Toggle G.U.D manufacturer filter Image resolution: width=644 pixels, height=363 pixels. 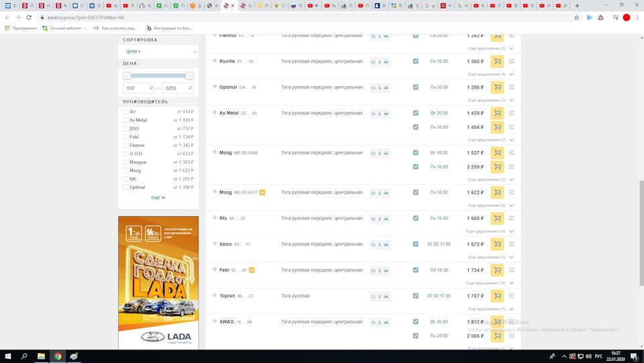pyautogui.click(x=125, y=154)
